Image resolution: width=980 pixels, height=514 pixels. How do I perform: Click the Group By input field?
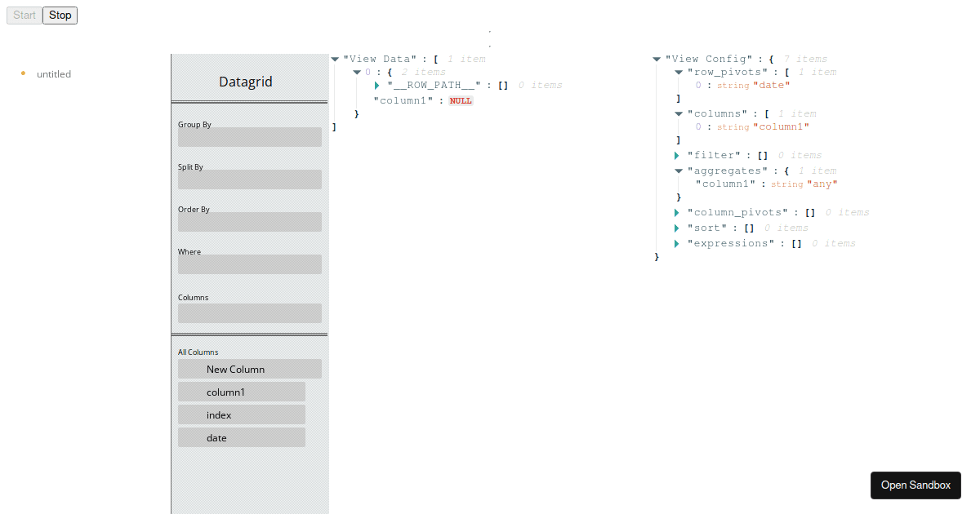249,136
